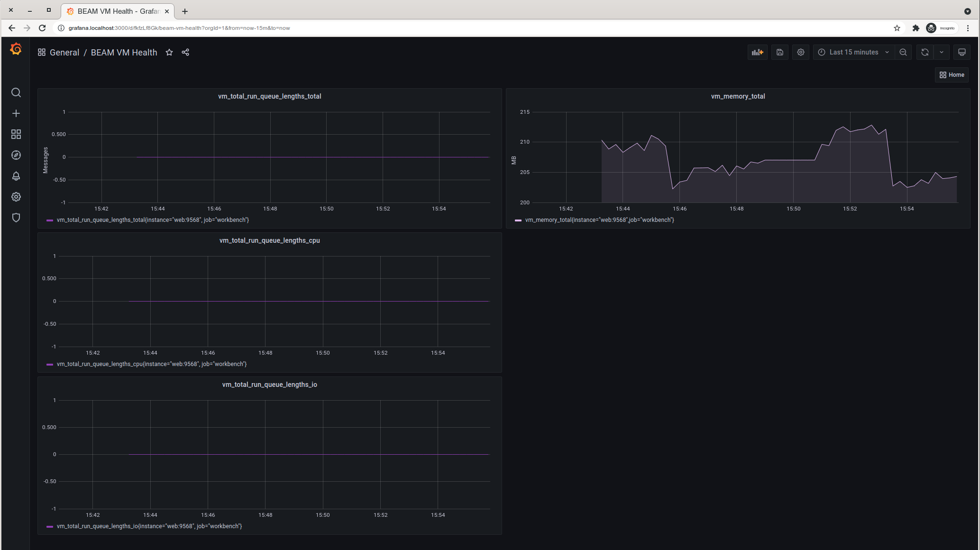The image size is (980, 550).
Task: Refresh the dashboard
Action: 925,52
